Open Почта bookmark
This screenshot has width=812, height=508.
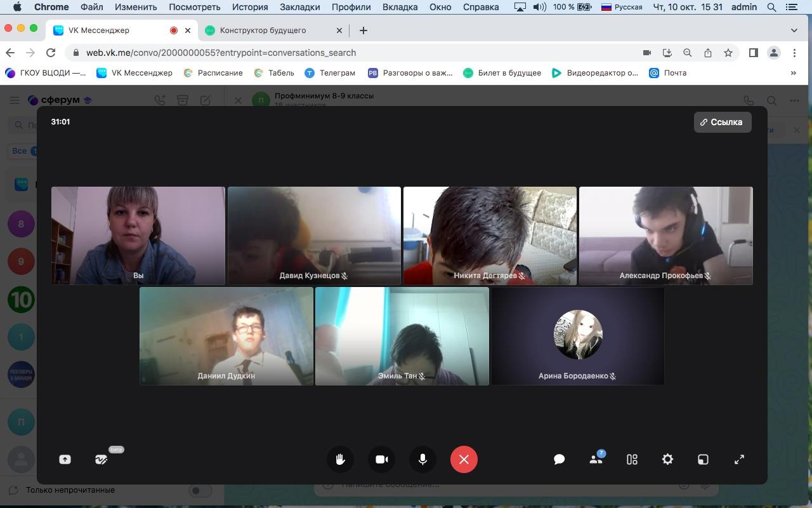pyautogui.click(x=668, y=72)
